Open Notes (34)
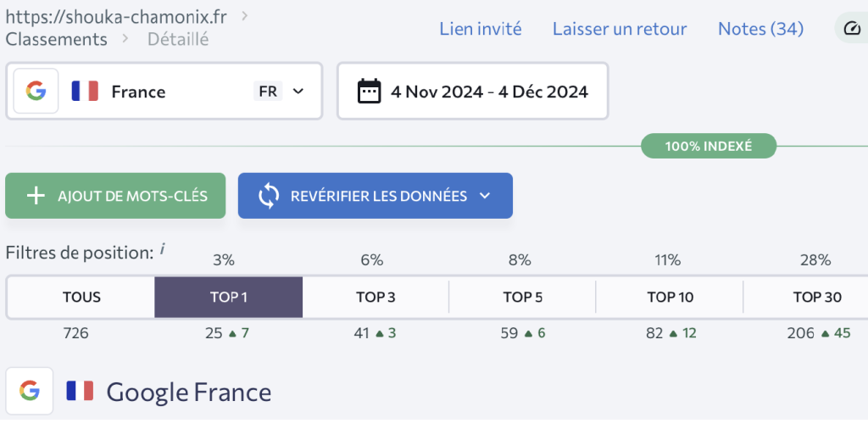 (760, 29)
